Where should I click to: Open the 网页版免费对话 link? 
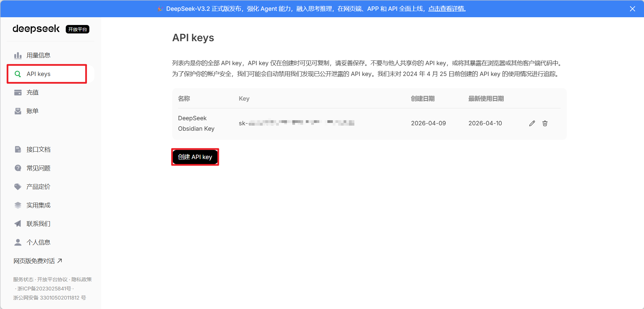pos(38,261)
